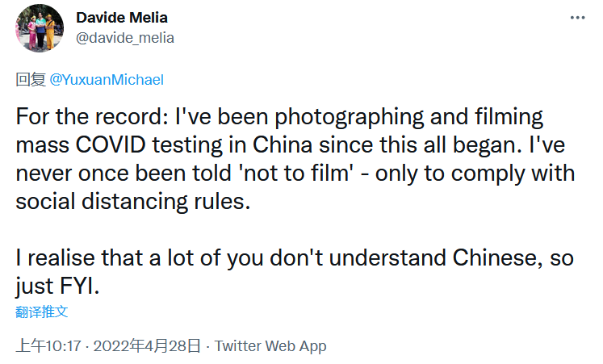This screenshot has height=364, width=603.
Task: Click Davide Melia's profile avatar photo
Action: click(x=40, y=27)
